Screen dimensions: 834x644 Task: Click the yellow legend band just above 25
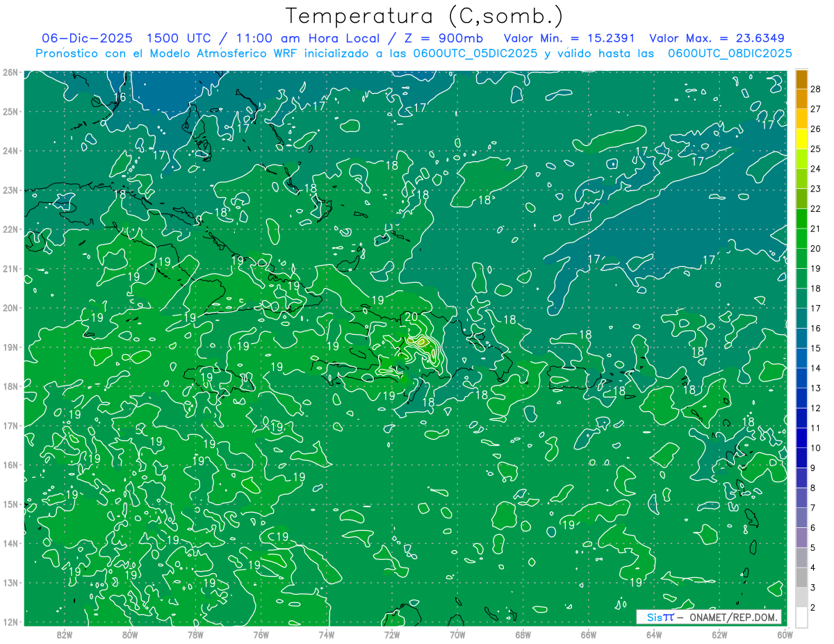click(801, 139)
